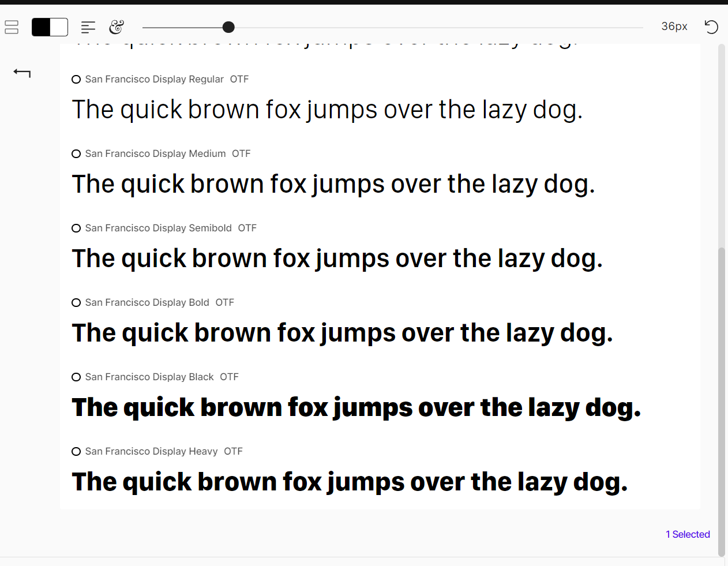
Task: Open the 1 Selected link
Action: pyautogui.click(x=688, y=534)
